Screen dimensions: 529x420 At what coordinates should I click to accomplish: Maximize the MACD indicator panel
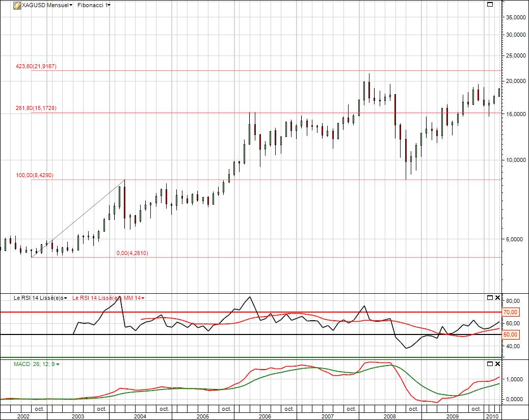490,364
